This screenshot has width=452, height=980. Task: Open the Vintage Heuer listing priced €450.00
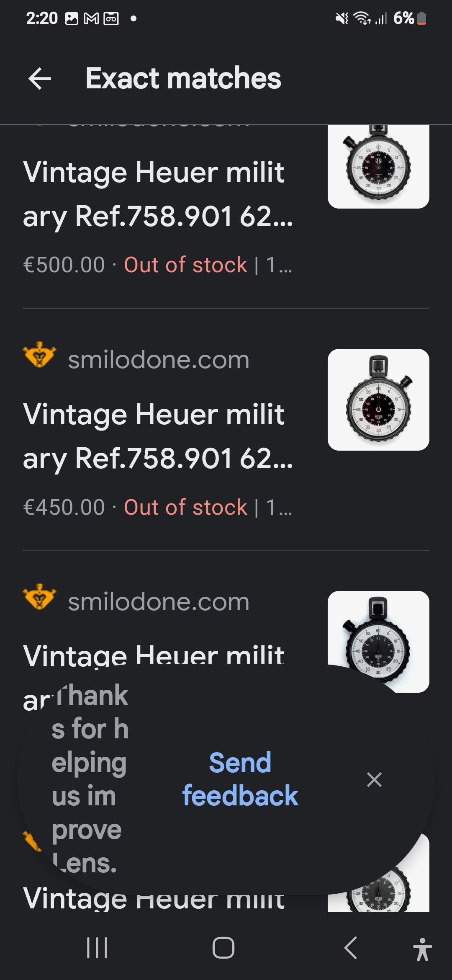158,436
